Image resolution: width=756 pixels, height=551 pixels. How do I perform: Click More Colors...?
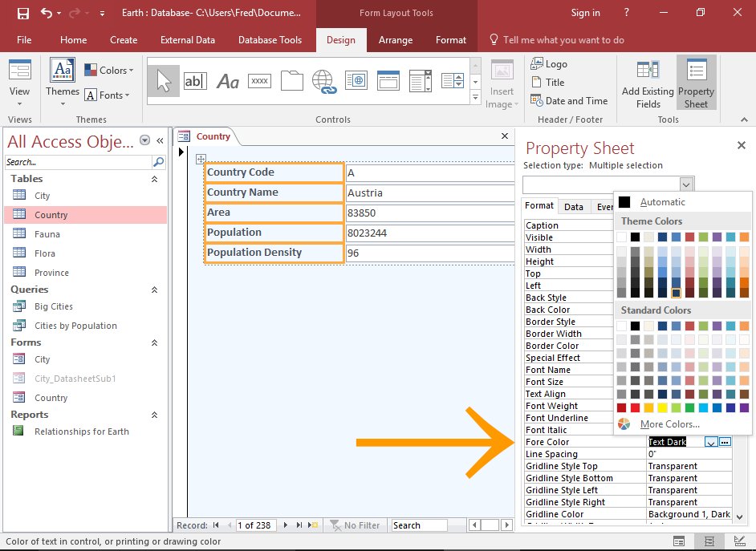point(669,424)
